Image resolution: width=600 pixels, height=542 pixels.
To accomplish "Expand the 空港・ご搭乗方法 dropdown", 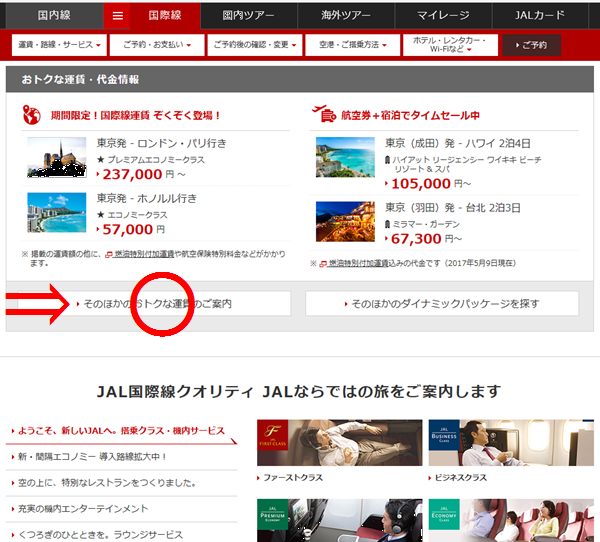I will coord(353,45).
